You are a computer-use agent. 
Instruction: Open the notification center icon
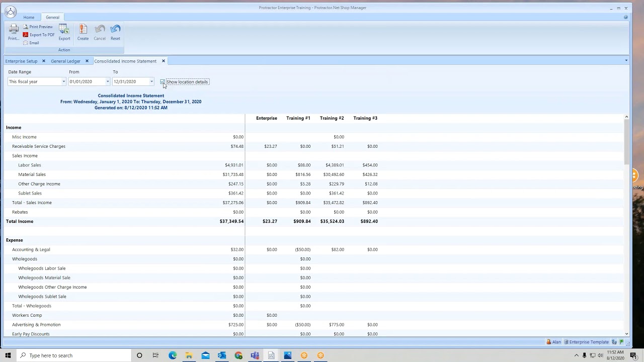point(633,355)
